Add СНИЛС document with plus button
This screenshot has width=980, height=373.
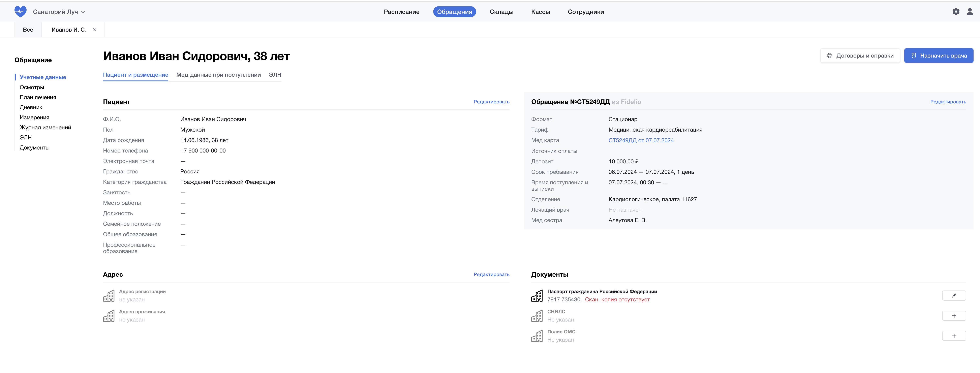(954, 316)
